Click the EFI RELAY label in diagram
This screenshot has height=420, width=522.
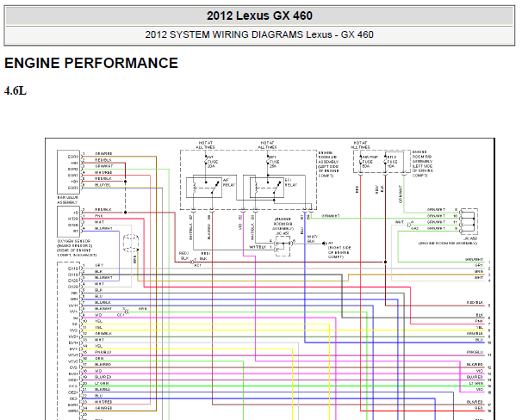pyautogui.click(x=290, y=182)
